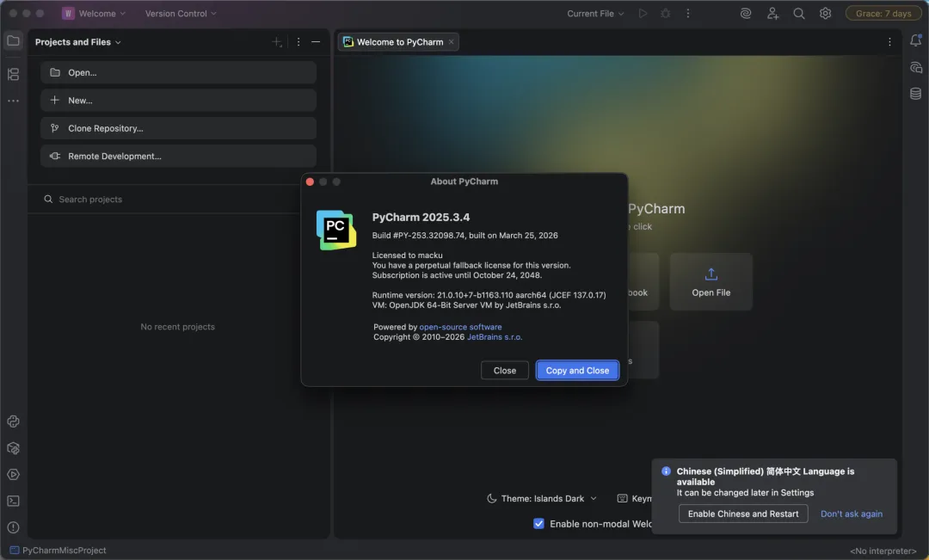
Task: Click Grace: 7 days license badge
Action: point(883,13)
